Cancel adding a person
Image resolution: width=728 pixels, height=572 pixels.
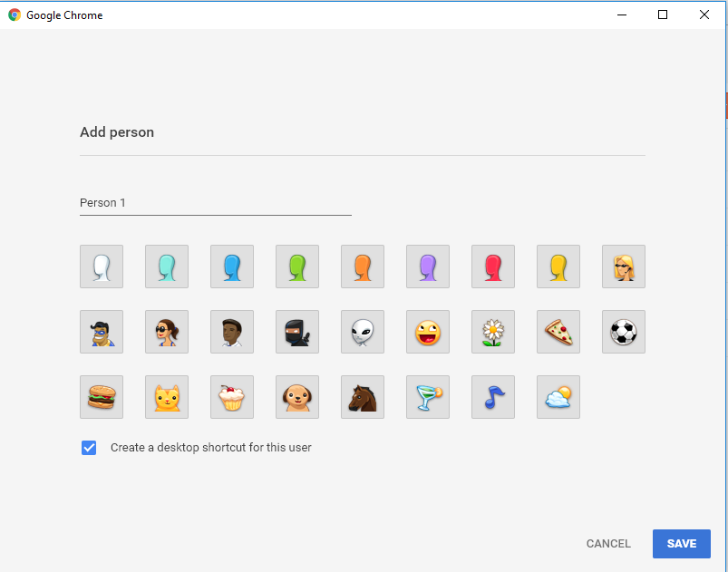pyautogui.click(x=608, y=544)
